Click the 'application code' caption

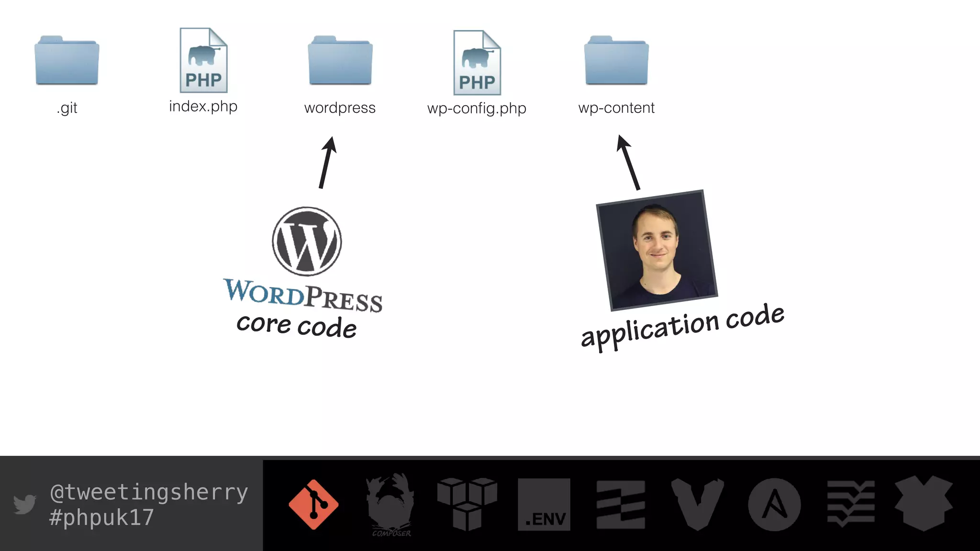coord(683,328)
